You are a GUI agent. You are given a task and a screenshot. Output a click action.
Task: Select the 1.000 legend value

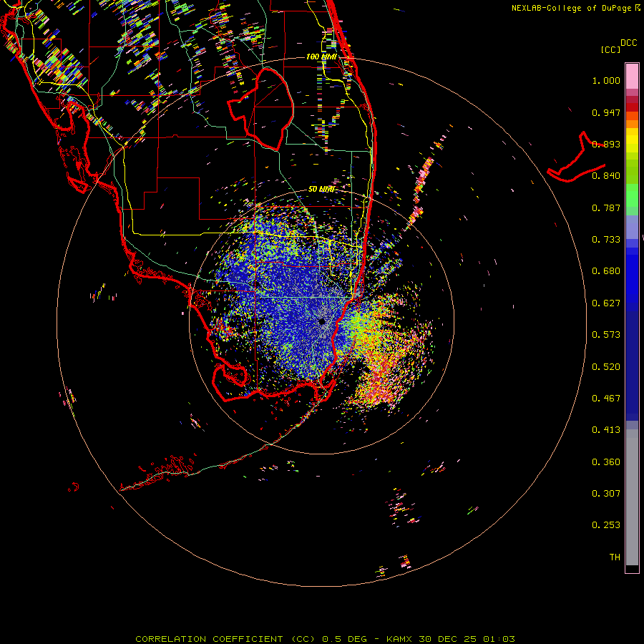click(x=606, y=80)
